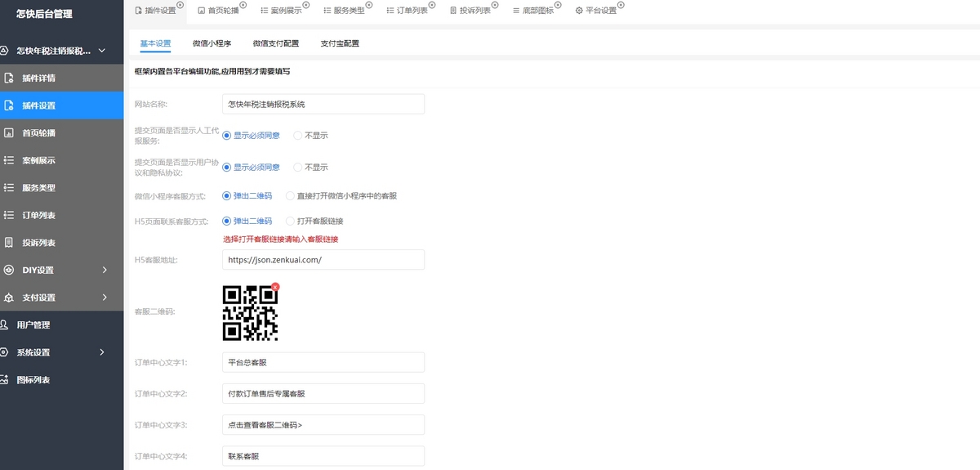Close the 平台设置 top tab
The image size is (980, 470).
(x=621, y=5)
